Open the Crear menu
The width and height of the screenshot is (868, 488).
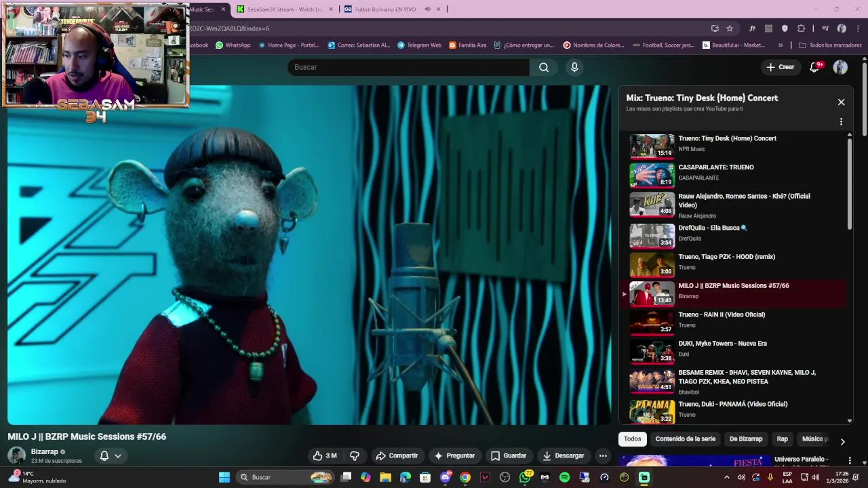[781, 67]
